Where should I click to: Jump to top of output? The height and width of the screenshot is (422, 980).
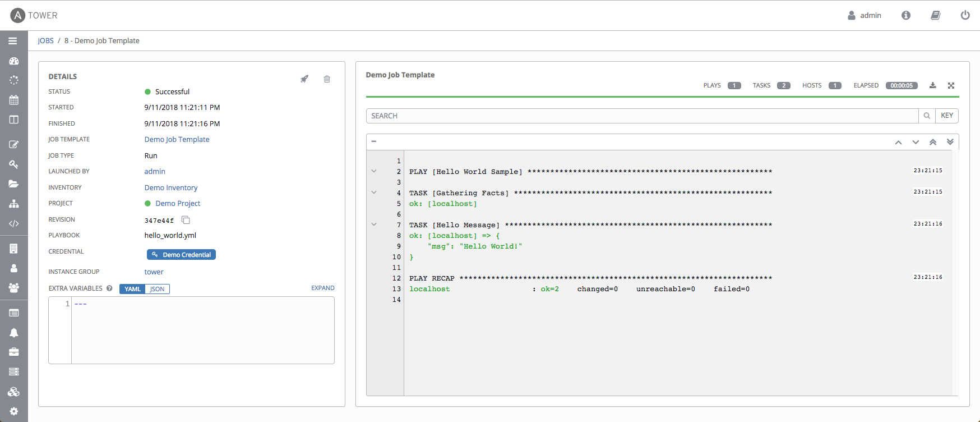[933, 142]
